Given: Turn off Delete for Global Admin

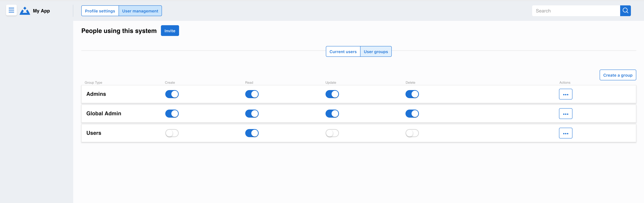Looking at the screenshot, I should click(x=412, y=113).
